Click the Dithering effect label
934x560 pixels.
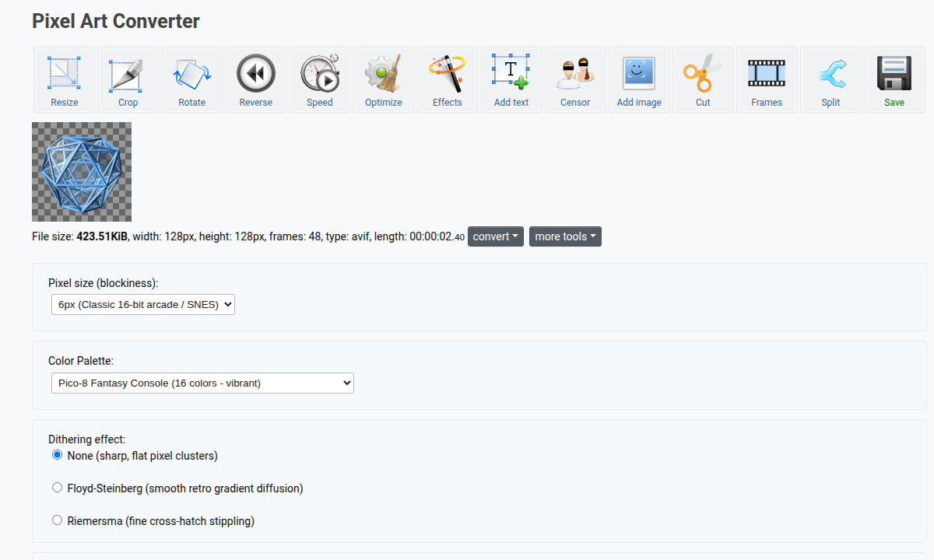pos(86,439)
